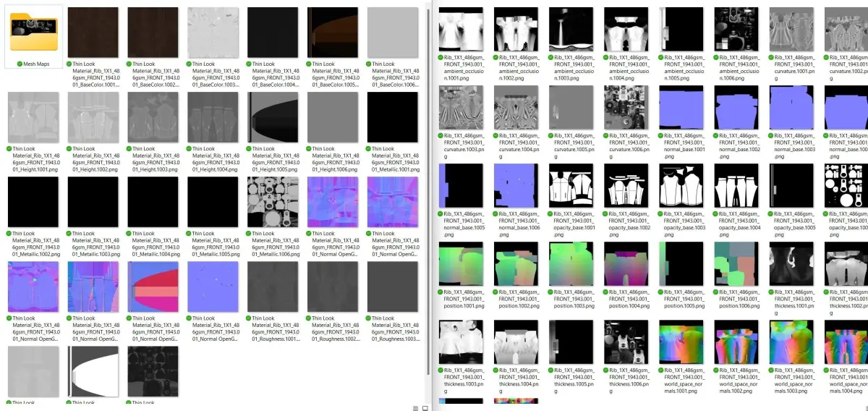Image resolution: width=868 pixels, height=411 pixels.
Task: Select the Height.1001.png file
Action: click(x=34, y=117)
